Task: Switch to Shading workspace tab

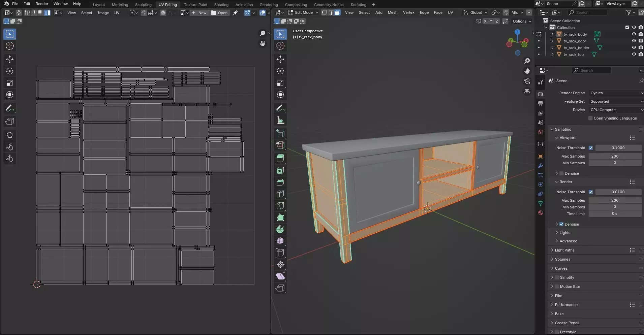Action: click(x=221, y=5)
